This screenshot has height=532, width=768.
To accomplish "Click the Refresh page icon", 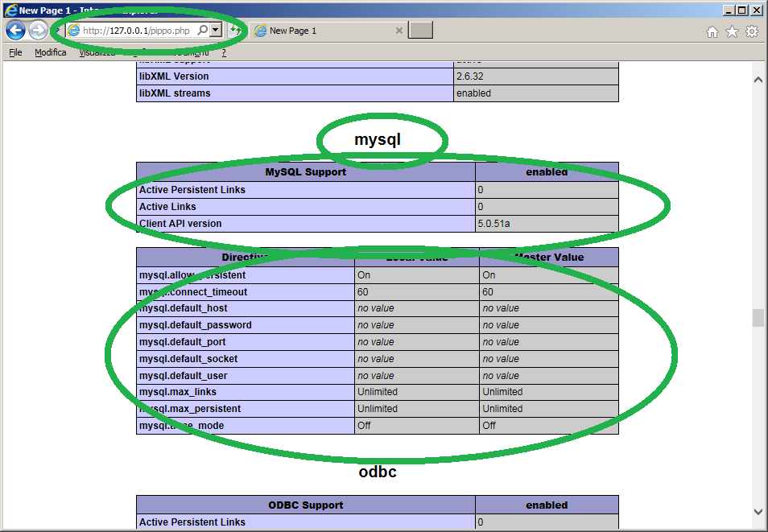I will coord(236,31).
